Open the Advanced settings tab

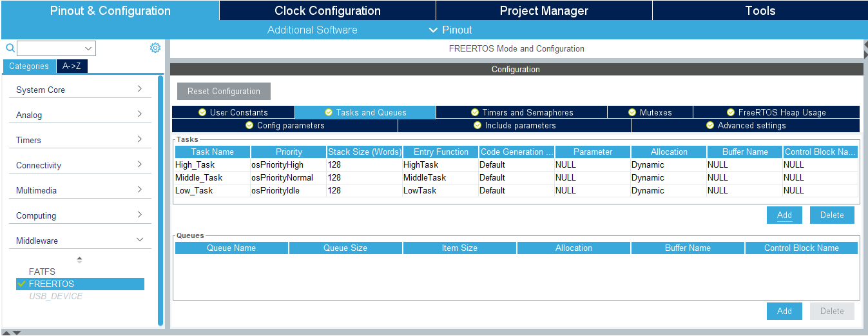tap(746, 125)
